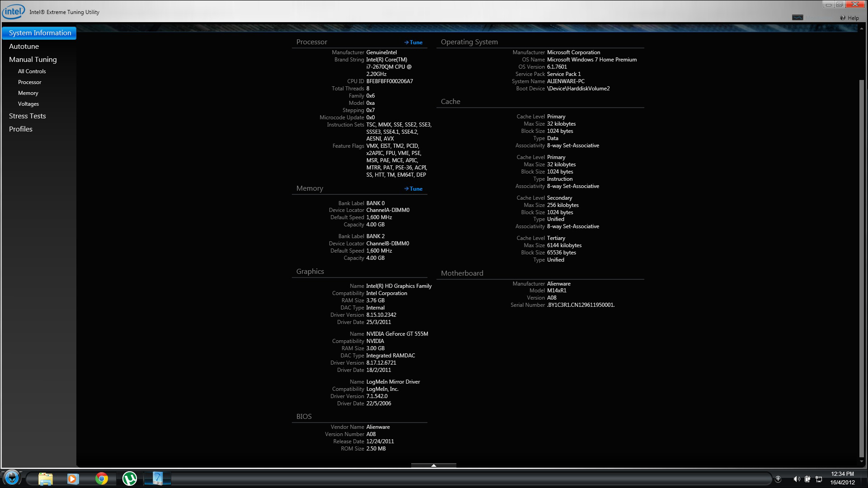Select the Intel XTU taskbar button
This screenshot has width=868, height=488.
[157, 479]
